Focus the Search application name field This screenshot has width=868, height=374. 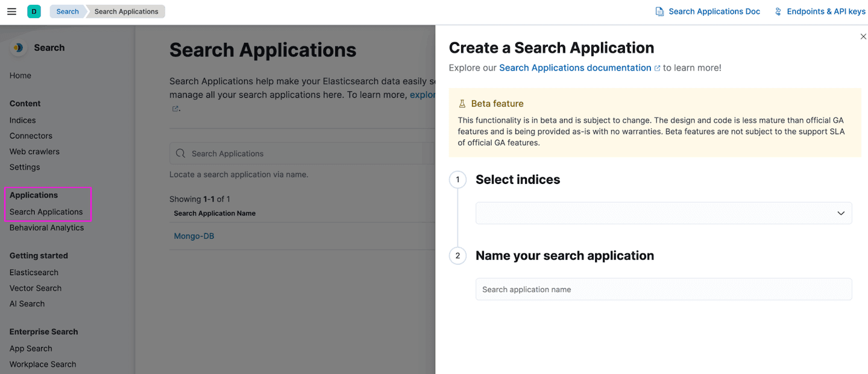coord(663,289)
